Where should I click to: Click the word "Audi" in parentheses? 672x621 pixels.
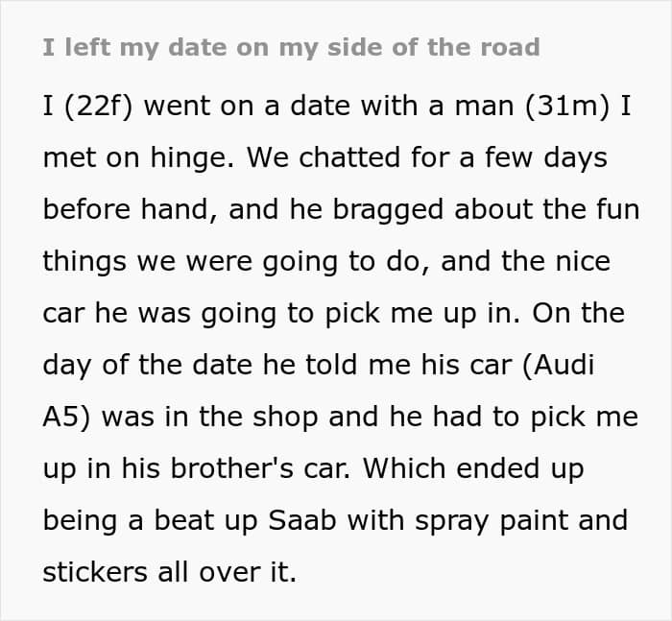(559, 366)
